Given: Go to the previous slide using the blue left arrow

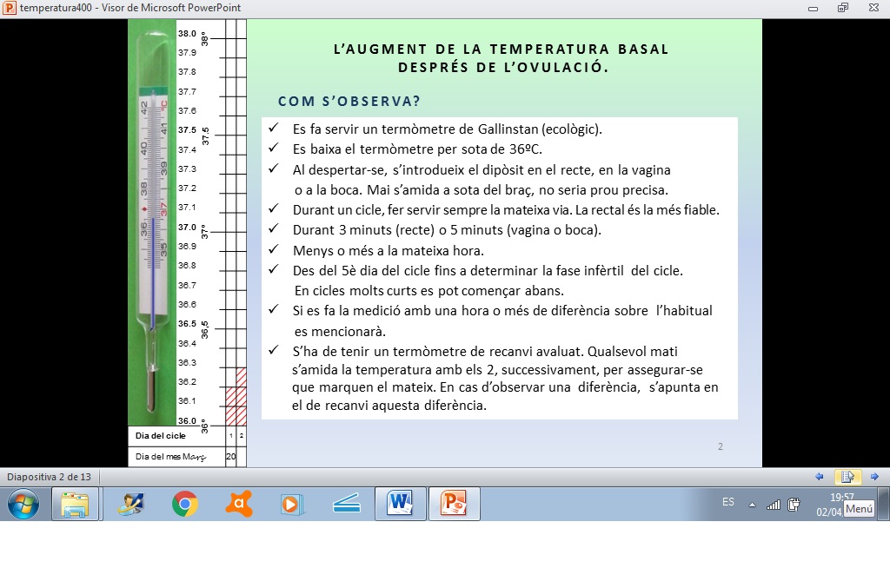Looking at the screenshot, I should coord(819,477).
